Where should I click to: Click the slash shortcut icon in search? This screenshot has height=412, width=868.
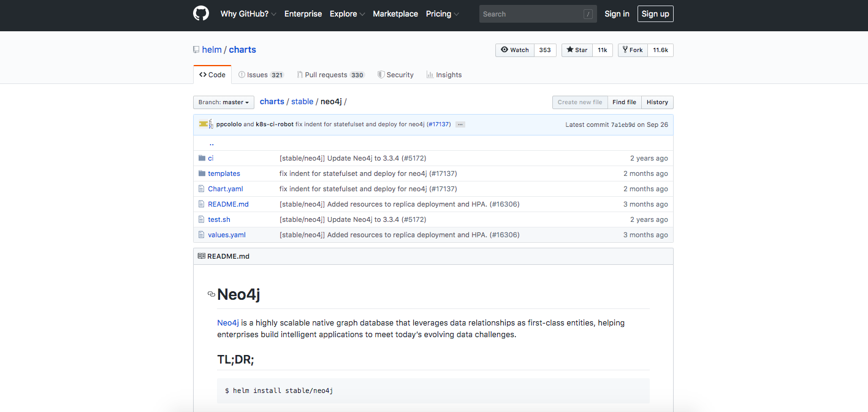coord(588,14)
